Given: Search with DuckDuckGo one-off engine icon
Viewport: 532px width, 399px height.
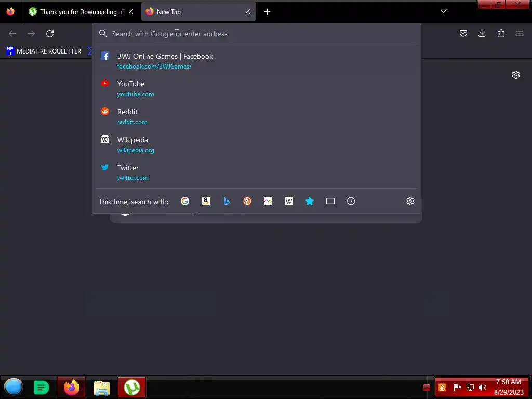Looking at the screenshot, I should [247, 201].
